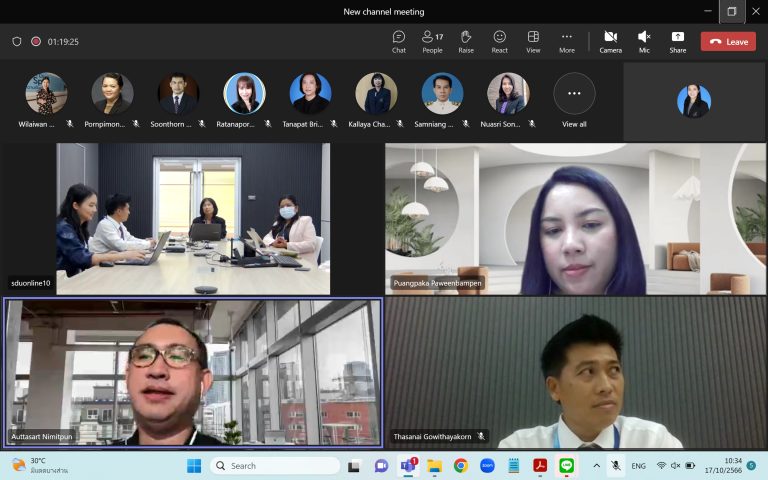Raise your hand in the meeting
The height and width of the screenshot is (480, 768).
[x=466, y=41]
